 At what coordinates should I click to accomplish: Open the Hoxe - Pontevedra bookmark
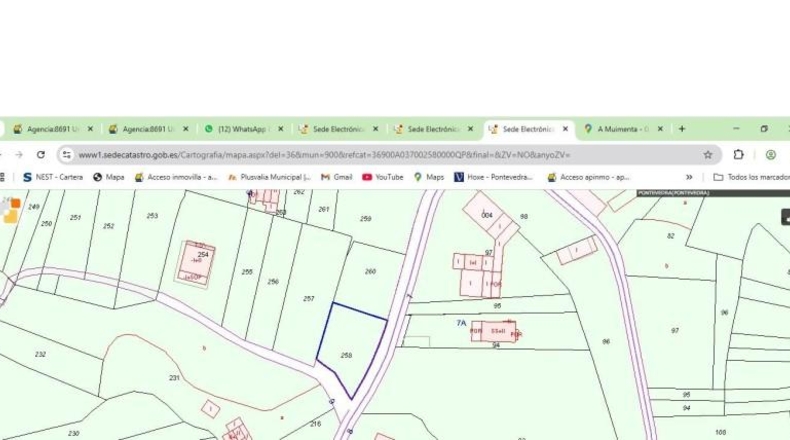tap(494, 177)
